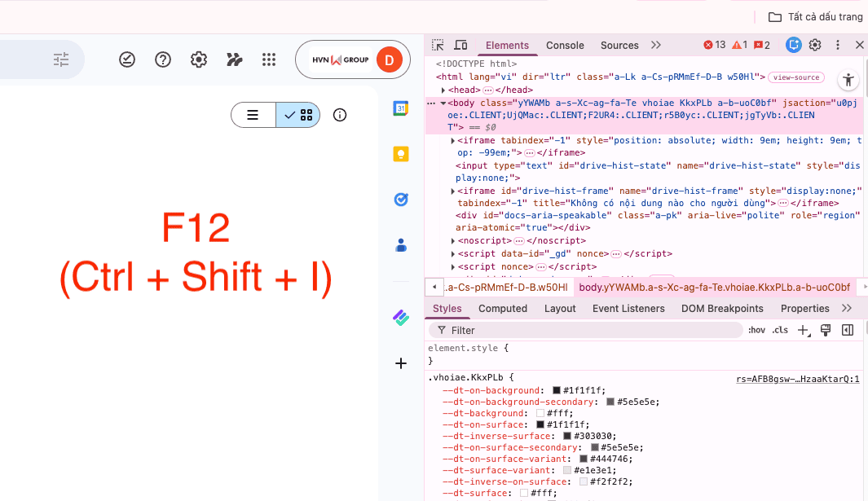Open the blue DevTools AI assistance icon
Screen dimensions: 868x501
coord(793,45)
